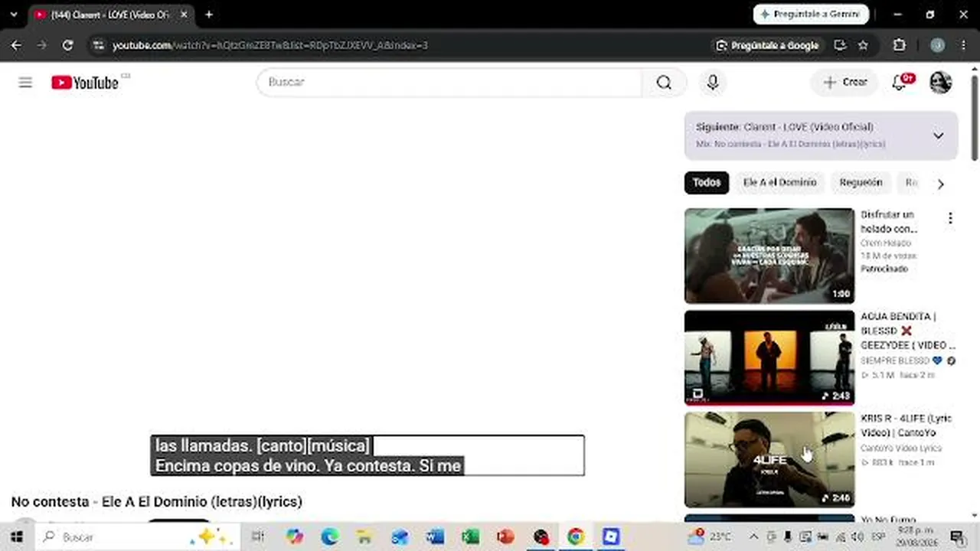Launch Microsoft Edge from the taskbar
This screenshot has width=980, height=551.
(330, 537)
